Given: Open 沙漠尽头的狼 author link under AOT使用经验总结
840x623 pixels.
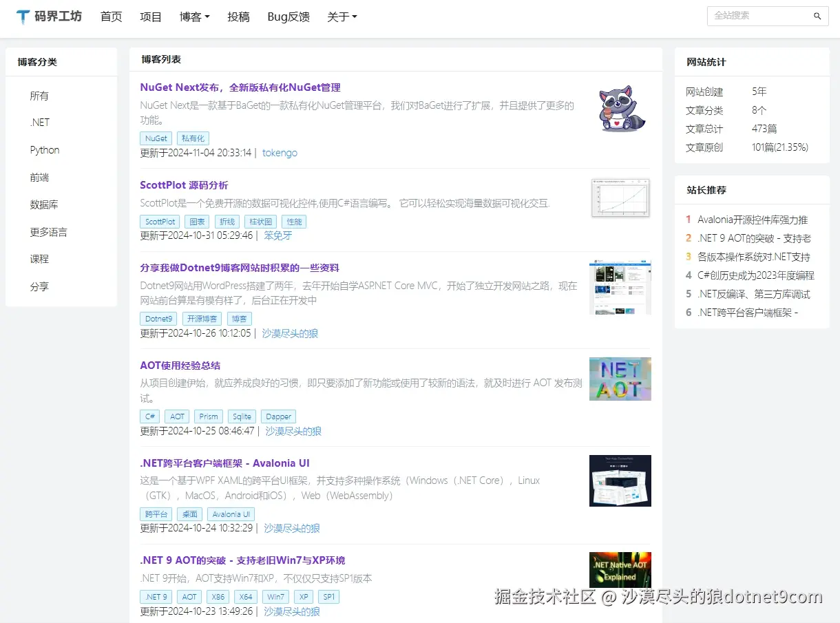Looking at the screenshot, I should (x=293, y=431).
